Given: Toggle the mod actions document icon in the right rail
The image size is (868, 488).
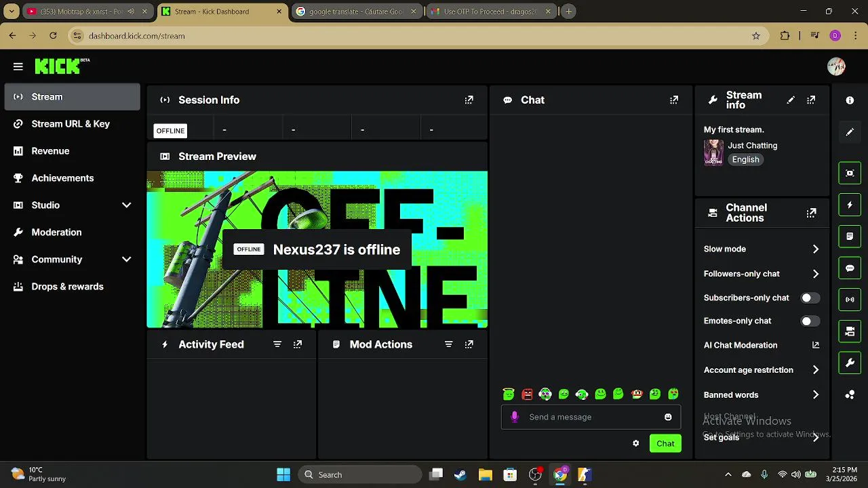Looking at the screenshot, I should point(850,237).
